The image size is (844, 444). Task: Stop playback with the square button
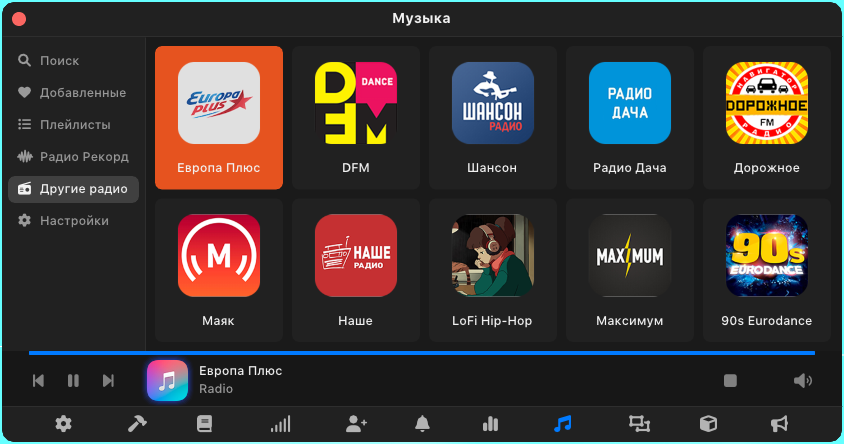pyautogui.click(x=730, y=380)
